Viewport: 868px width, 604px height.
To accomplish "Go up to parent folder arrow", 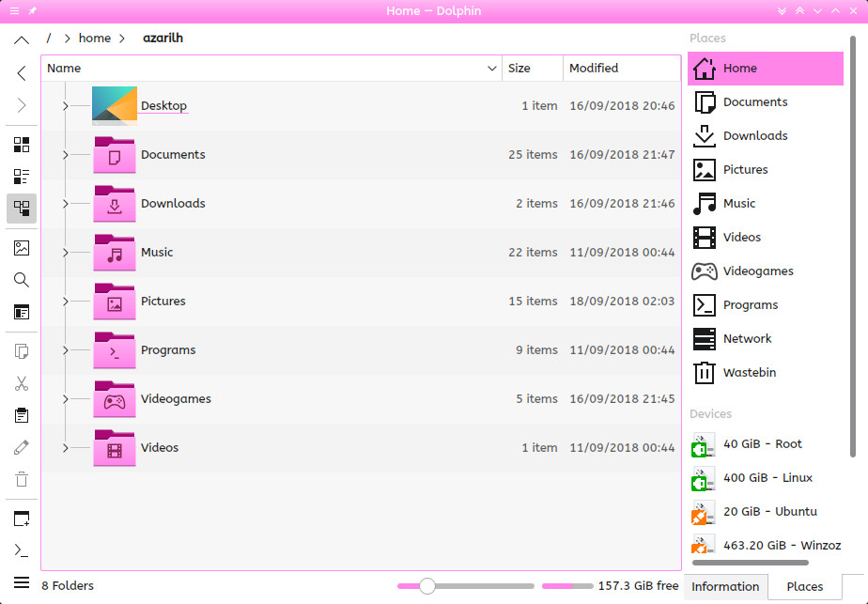I will coord(22,40).
